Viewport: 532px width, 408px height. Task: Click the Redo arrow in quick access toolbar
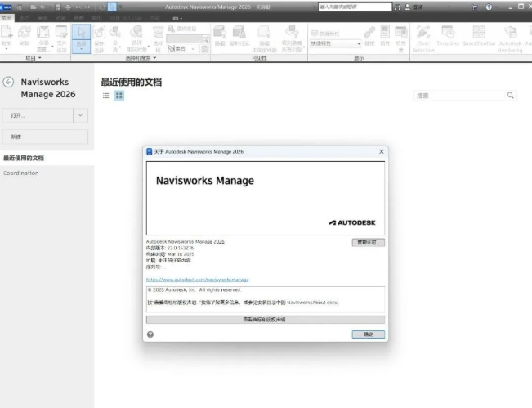(87, 7)
